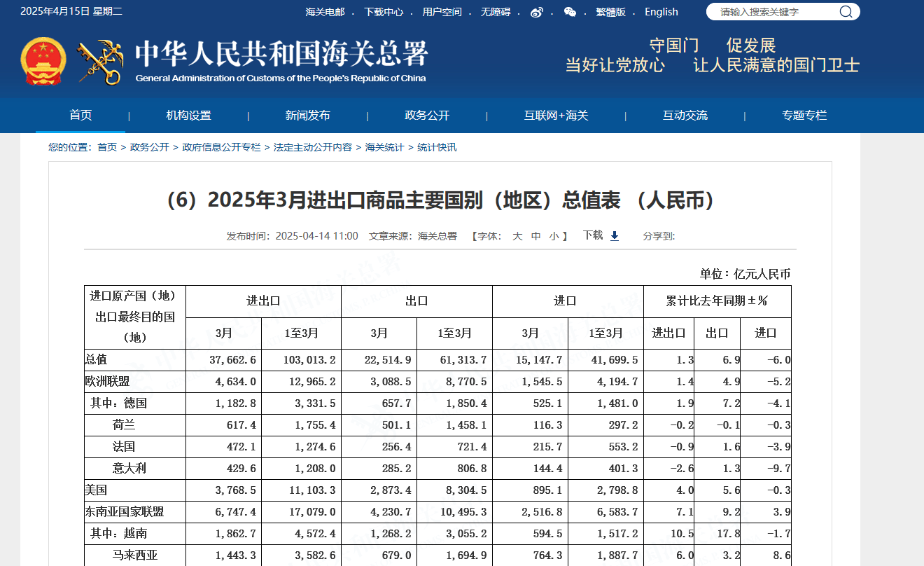This screenshot has width=924, height=566.
Task: Click the 分享到 label
Action: 659,236
